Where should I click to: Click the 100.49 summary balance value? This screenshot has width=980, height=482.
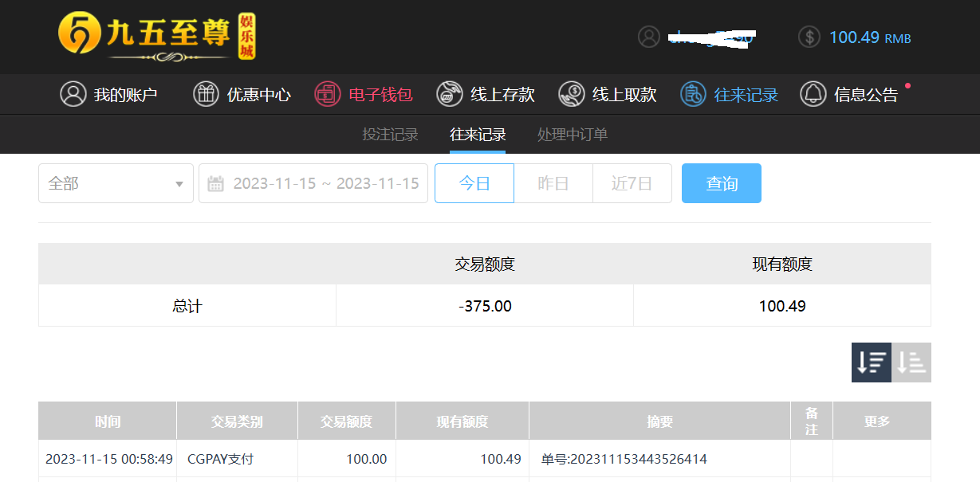[782, 306]
